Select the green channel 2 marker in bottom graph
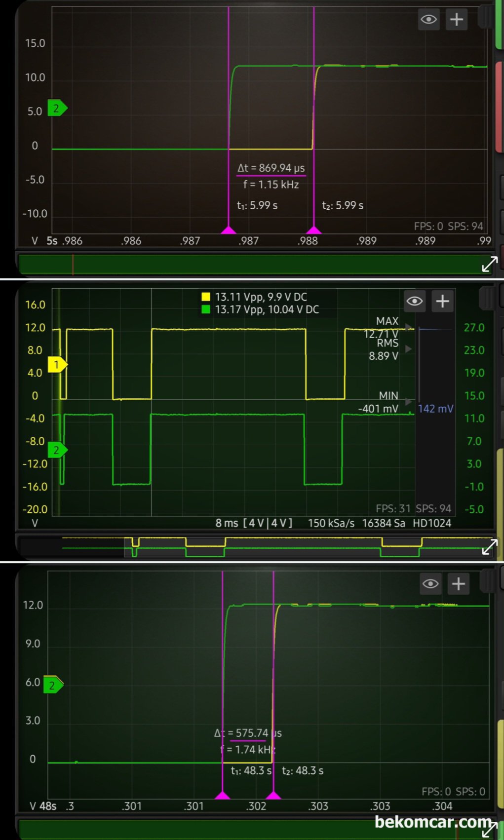 point(53,685)
